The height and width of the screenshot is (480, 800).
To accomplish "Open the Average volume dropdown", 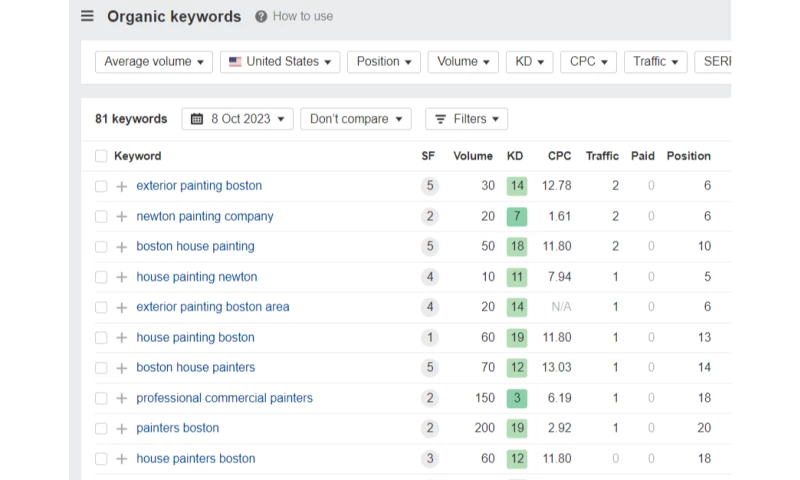I will click(x=154, y=62).
